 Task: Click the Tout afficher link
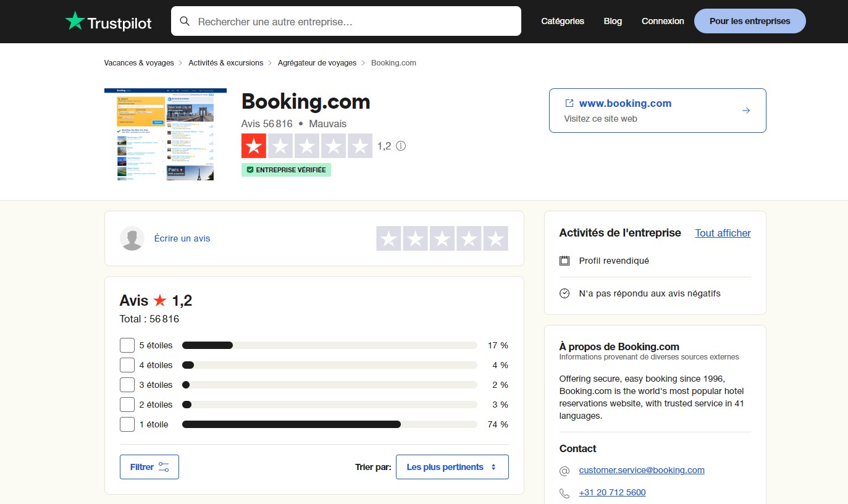click(x=723, y=233)
